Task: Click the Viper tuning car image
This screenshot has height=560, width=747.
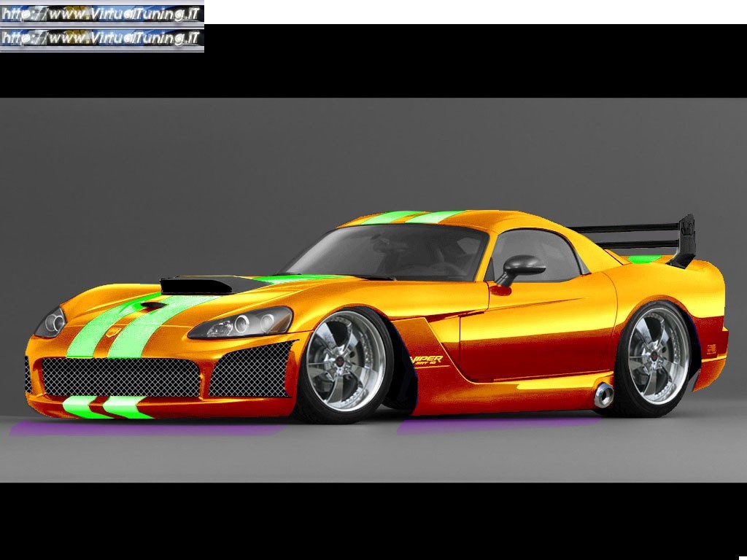Action: [373, 292]
